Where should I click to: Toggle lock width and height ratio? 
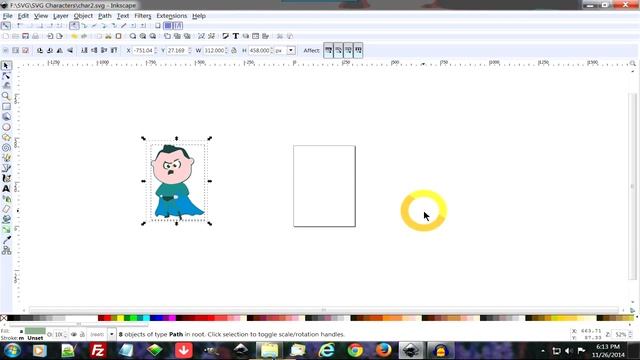pyautogui.click(x=234, y=51)
